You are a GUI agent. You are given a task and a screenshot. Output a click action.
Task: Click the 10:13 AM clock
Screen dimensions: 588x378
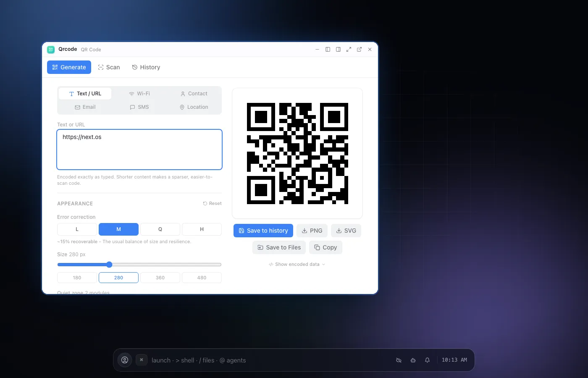454,360
